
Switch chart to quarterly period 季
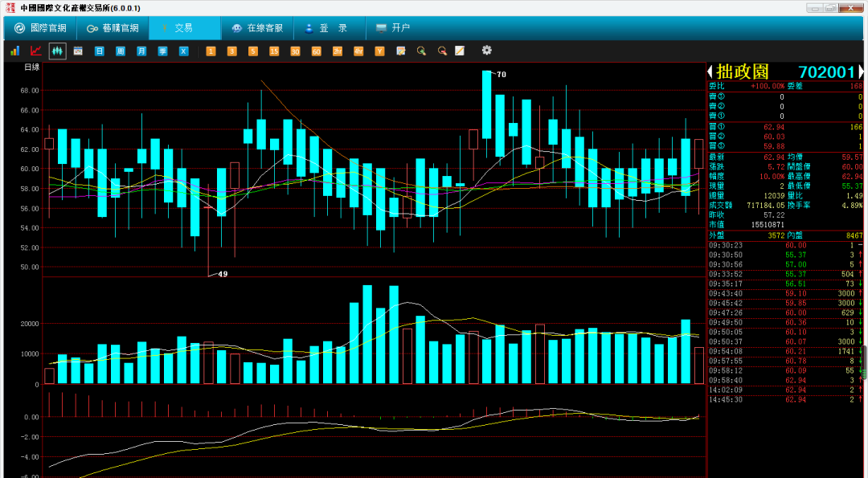pyautogui.click(x=162, y=51)
